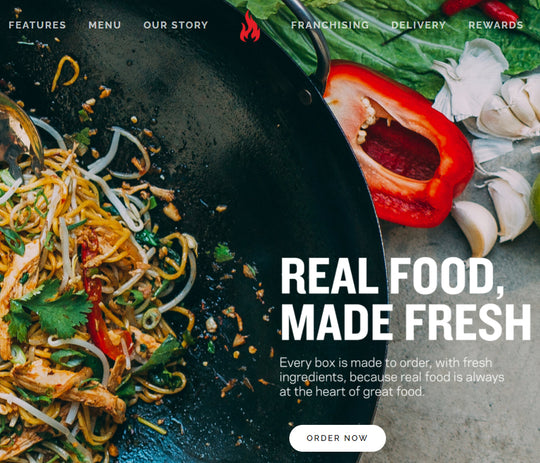Open the Menu navigation item
The image size is (540, 463).
(x=105, y=25)
